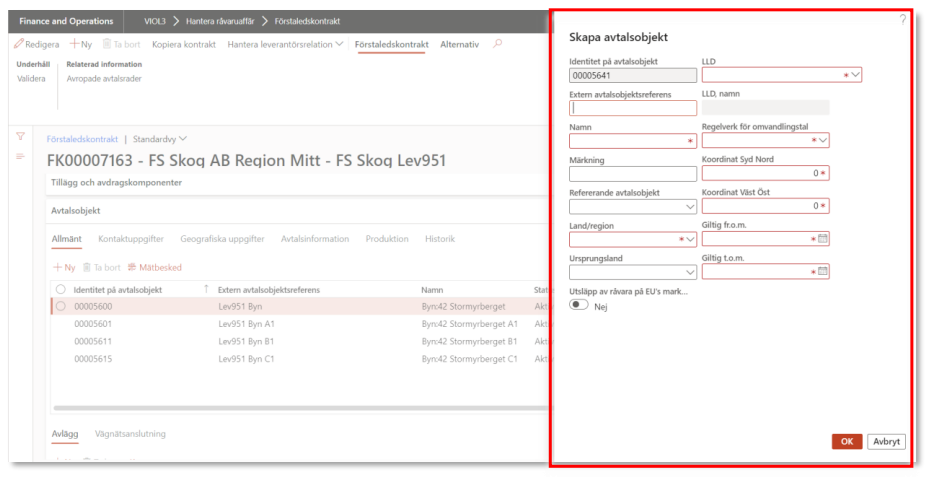Screen dimensions: 932x477
Task: Open the Giltig fr.o.m. calendar picker
Action: 823,239
